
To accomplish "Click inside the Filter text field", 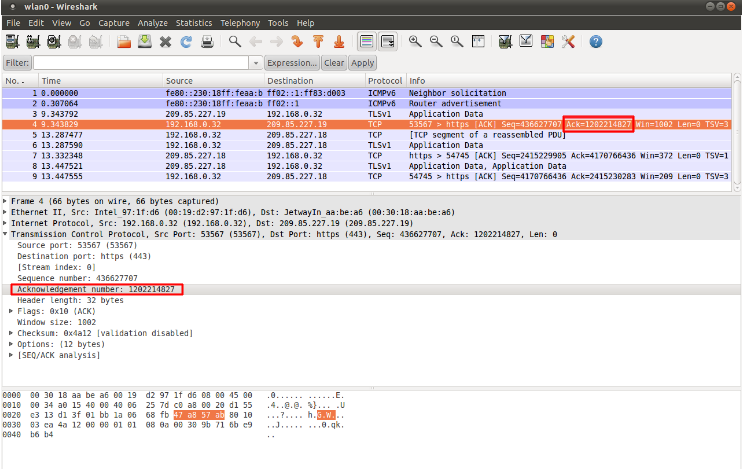I will point(140,63).
